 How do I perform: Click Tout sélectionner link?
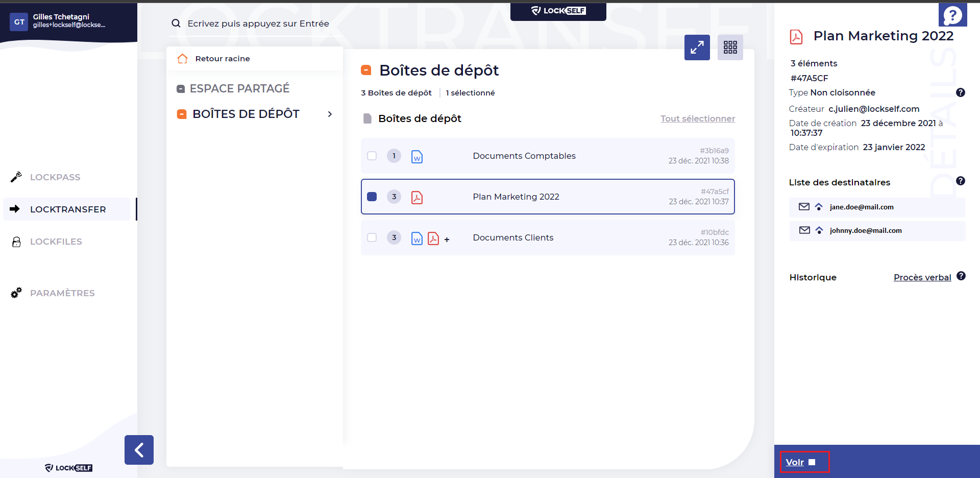click(697, 118)
